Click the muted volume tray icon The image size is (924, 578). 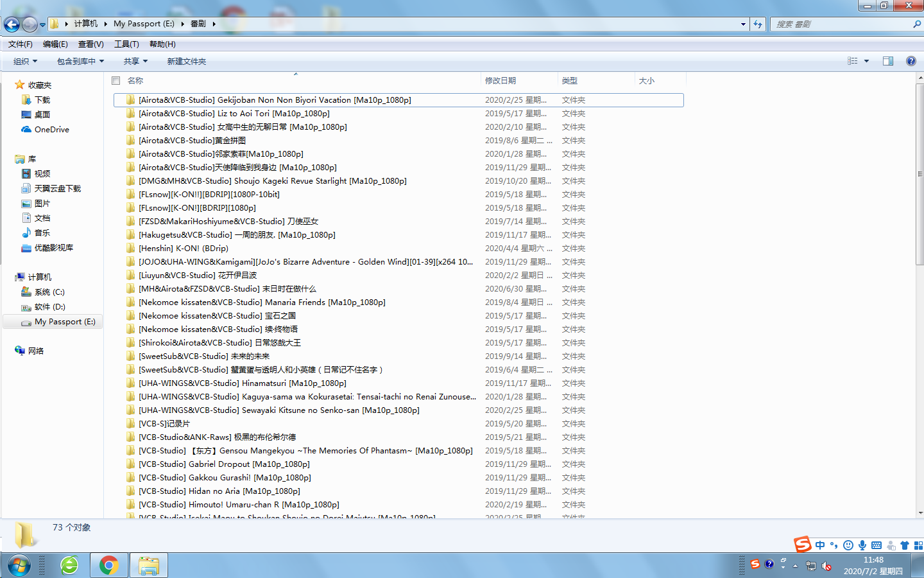tap(826, 566)
